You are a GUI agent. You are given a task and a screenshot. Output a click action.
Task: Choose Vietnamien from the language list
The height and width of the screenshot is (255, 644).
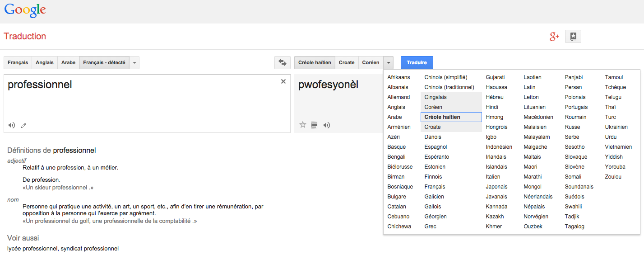(x=618, y=147)
